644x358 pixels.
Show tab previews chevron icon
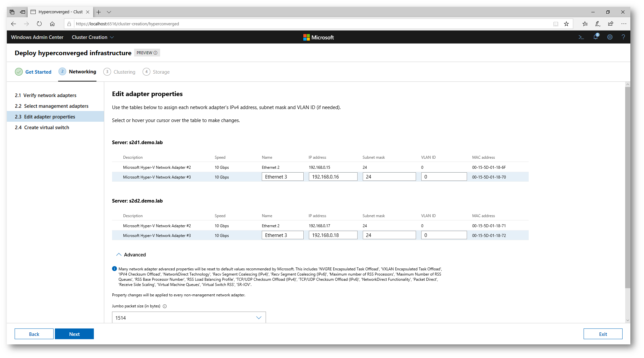click(x=109, y=12)
